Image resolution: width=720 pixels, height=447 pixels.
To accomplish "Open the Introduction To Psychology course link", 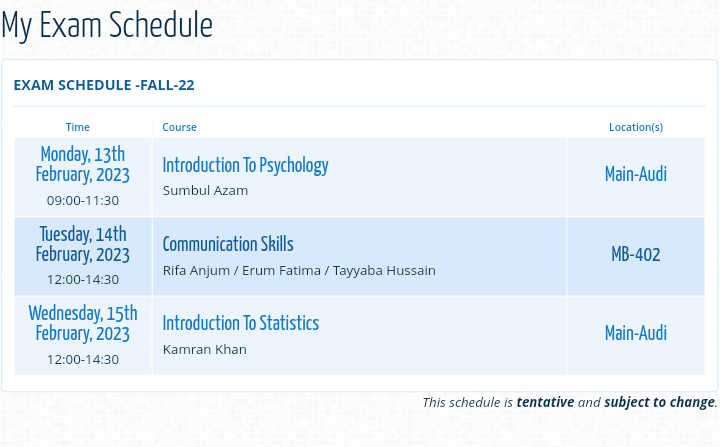I will click(245, 165).
